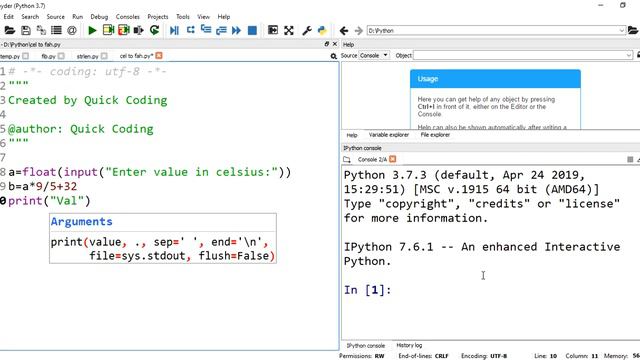Run selection or current line icon

(139, 30)
